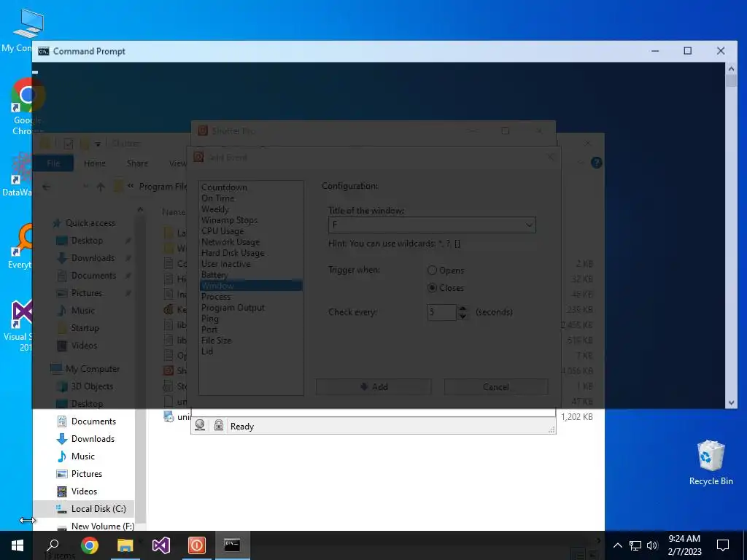Select the Opens radio button

pos(432,271)
